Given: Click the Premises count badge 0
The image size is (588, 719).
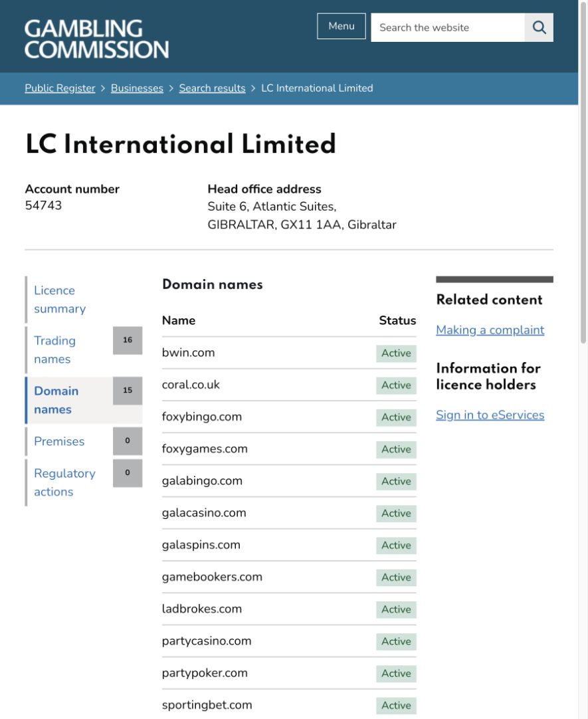Looking at the screenshot, I should click(128, 441).
